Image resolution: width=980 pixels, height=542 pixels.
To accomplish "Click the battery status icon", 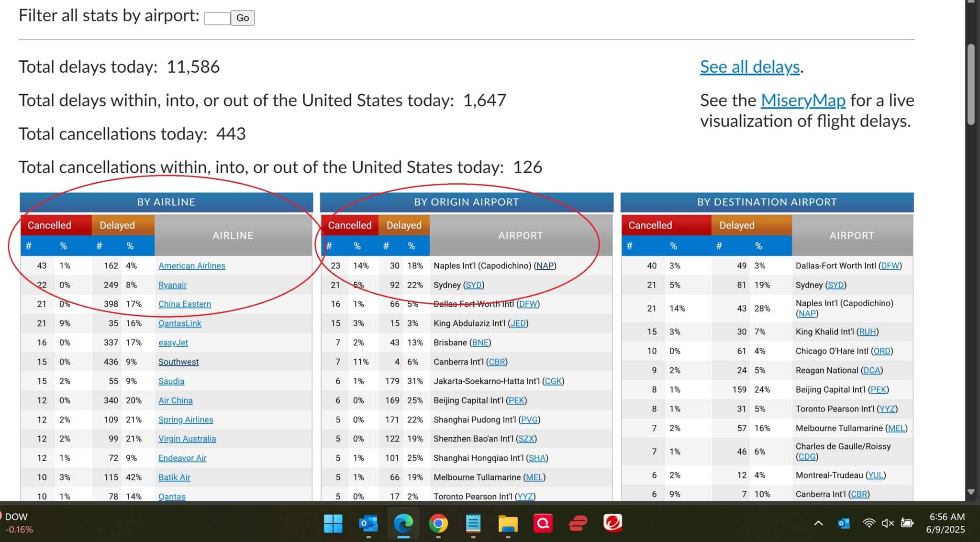I will coord(907,523).
